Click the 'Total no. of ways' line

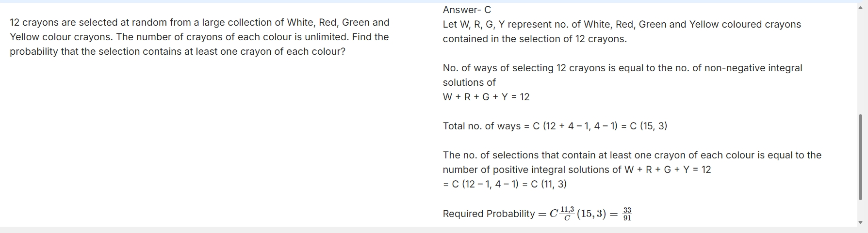coord(555,126)
